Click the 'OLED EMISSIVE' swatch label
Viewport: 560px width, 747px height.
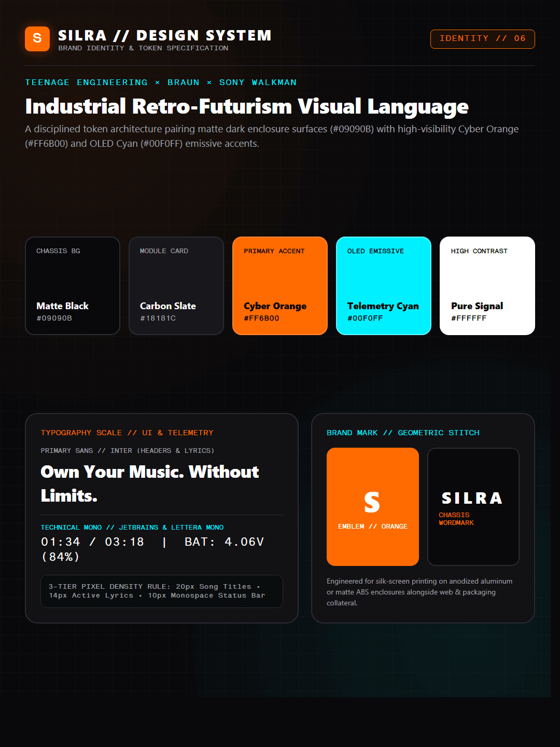[375, 251]
